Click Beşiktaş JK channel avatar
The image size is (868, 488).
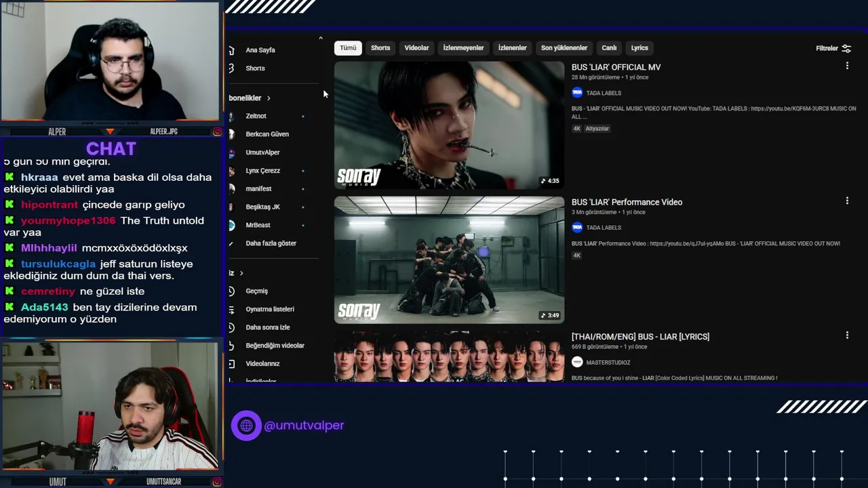pos(231,207)
